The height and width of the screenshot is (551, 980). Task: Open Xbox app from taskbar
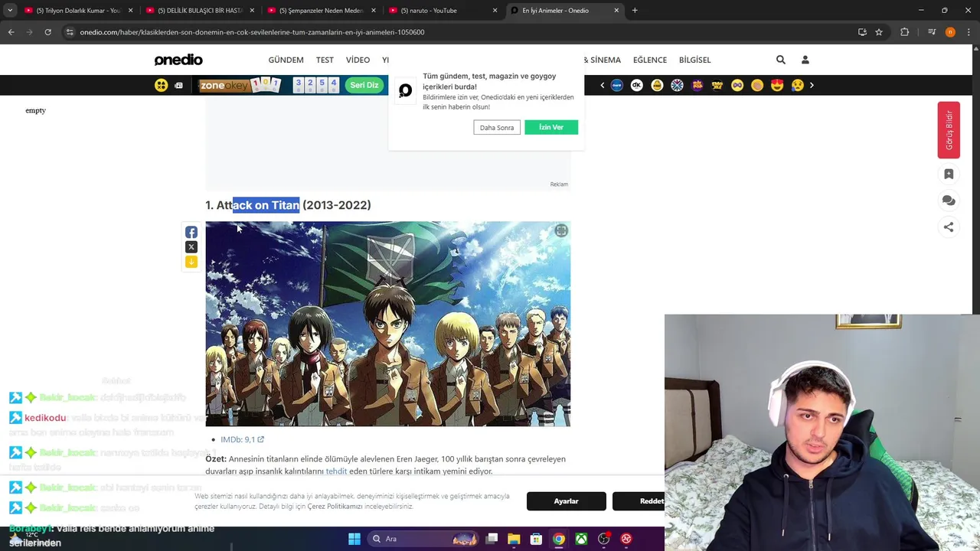(582, 539)
